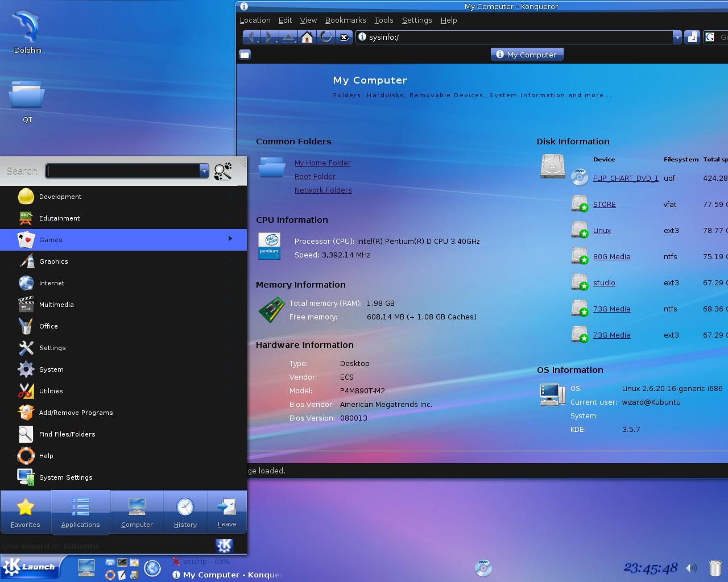Go back using Konqueror's Back arrow

coord(251,38)
